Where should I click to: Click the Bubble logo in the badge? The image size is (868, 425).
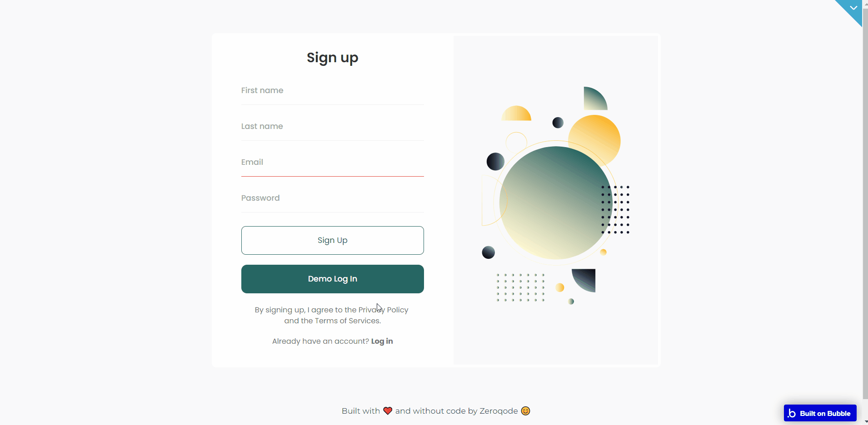pyautogui.click(x=792, y=413)
